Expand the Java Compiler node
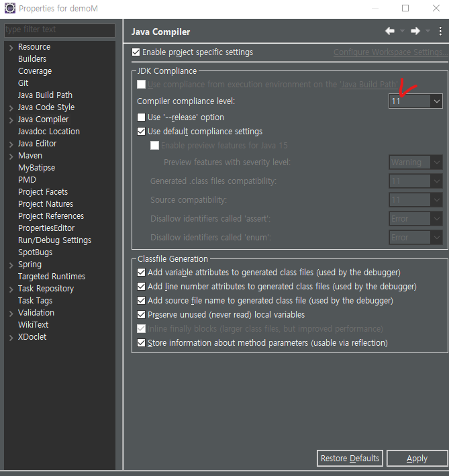 [x=11, y=120]
